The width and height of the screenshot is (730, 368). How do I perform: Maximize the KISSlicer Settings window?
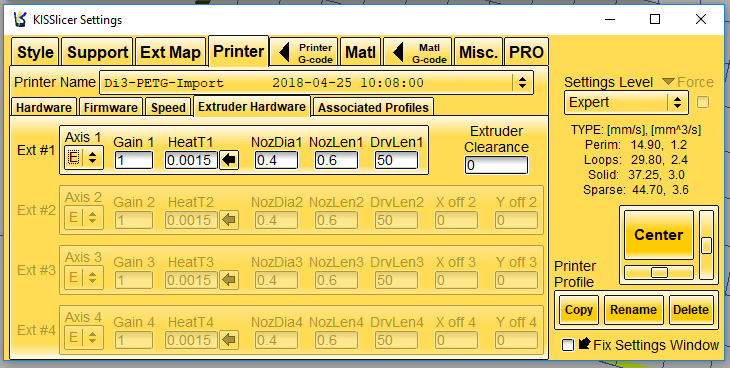coord(655,19)
